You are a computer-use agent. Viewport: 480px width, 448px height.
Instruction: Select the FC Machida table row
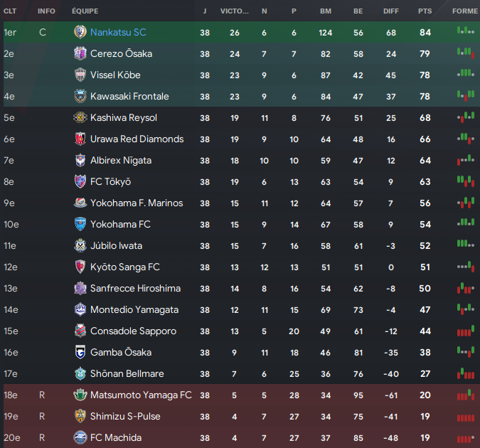tap(242, 437)
